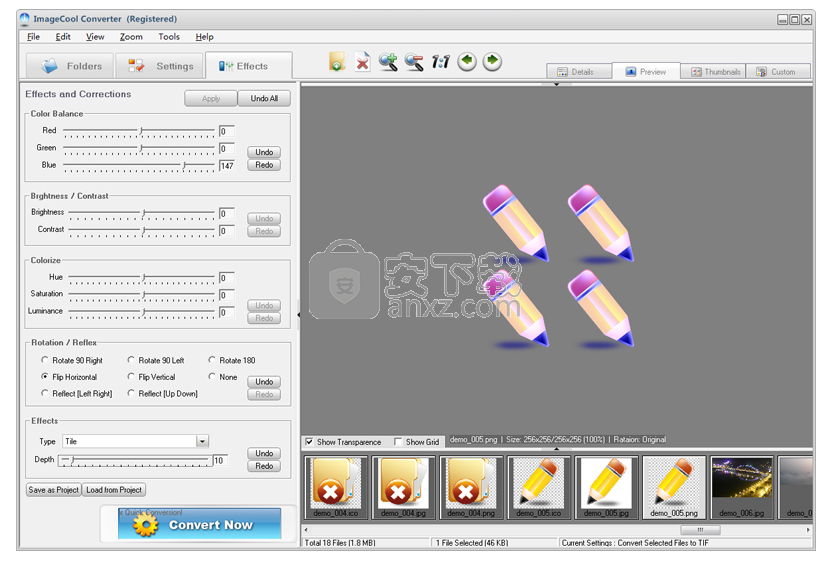This screenshot has height=561, width=835.
Task: Select demo_005.ico thumbnail
Action: point(539,487)
